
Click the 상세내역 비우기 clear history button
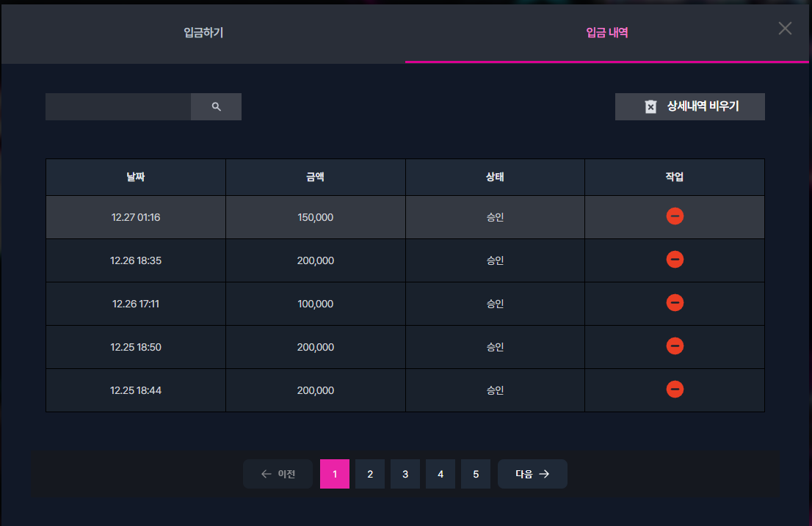690,106
